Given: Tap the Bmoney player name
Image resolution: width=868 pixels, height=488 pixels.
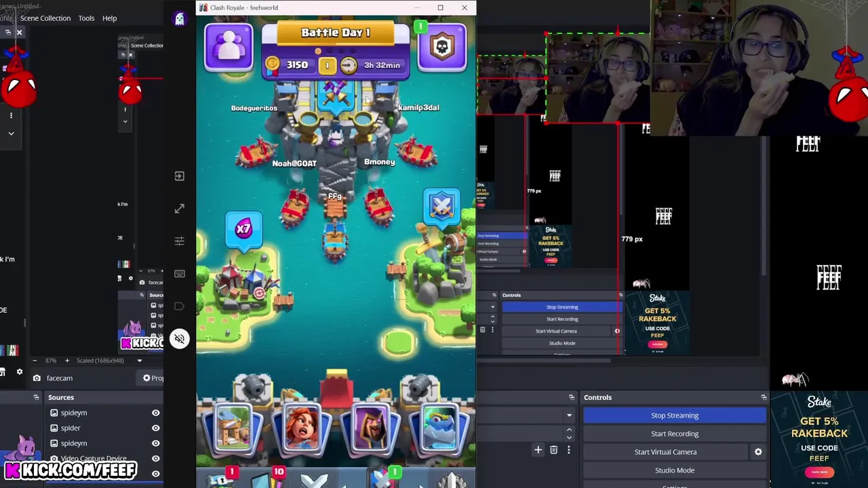Looking at the screenshot, I should pyautogui.click(x=380, y=162).
